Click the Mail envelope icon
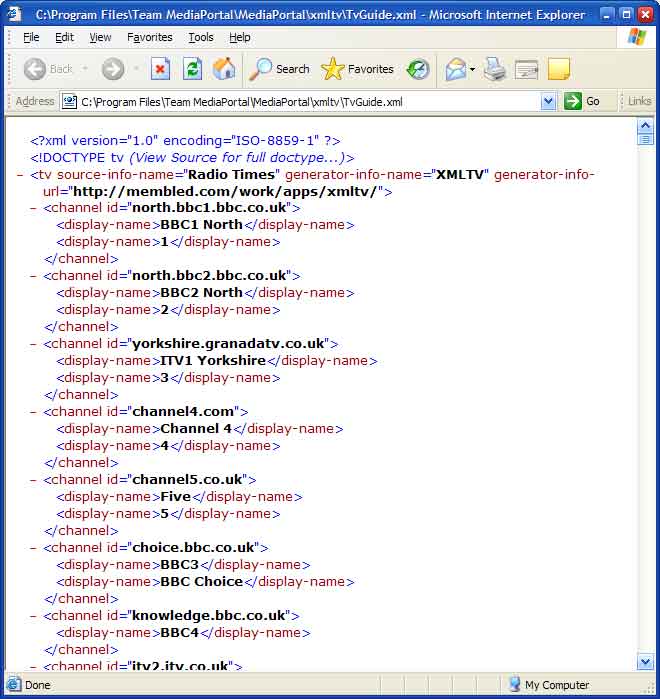 [x=455, y=69]
